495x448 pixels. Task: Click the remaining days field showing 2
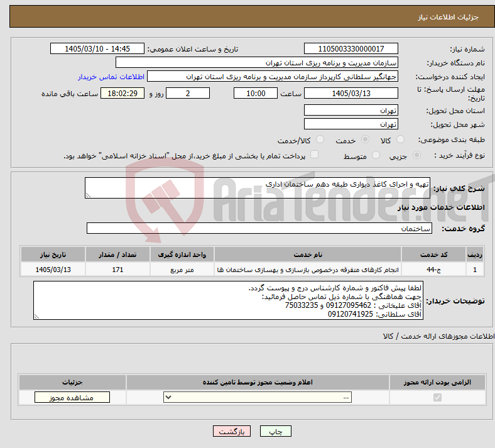(x=188, y=93)
